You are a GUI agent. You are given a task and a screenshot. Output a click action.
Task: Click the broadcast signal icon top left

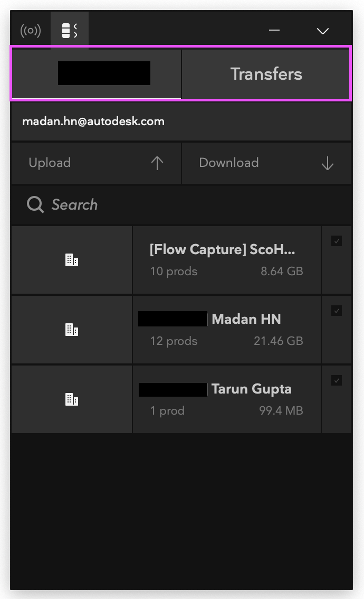click(30, 30)
